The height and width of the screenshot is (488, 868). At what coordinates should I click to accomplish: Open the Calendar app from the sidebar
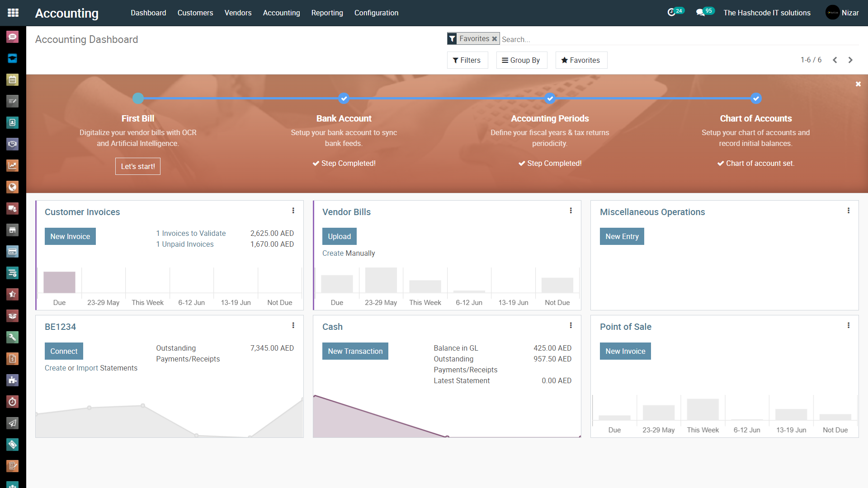[x=12, y=80]
